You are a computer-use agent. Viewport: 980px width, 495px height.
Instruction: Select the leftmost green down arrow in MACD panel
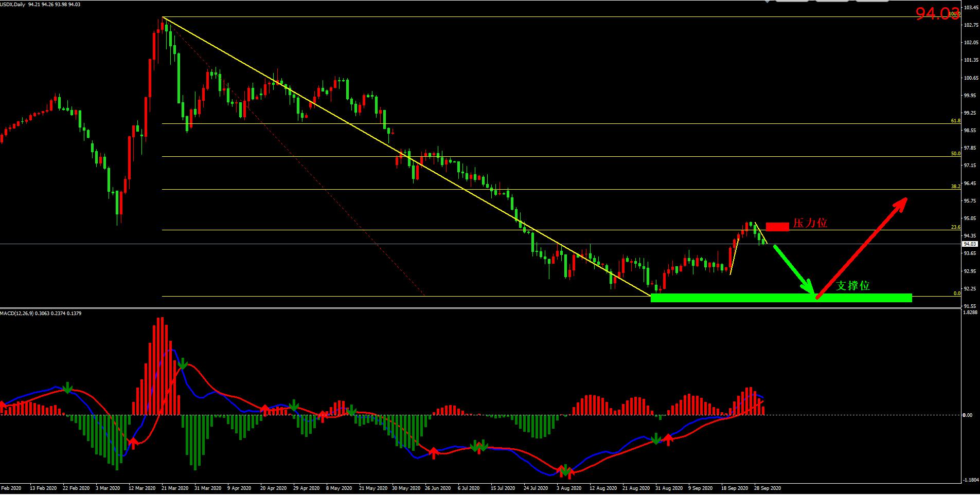pyautogui.click(x=67, y=388)
